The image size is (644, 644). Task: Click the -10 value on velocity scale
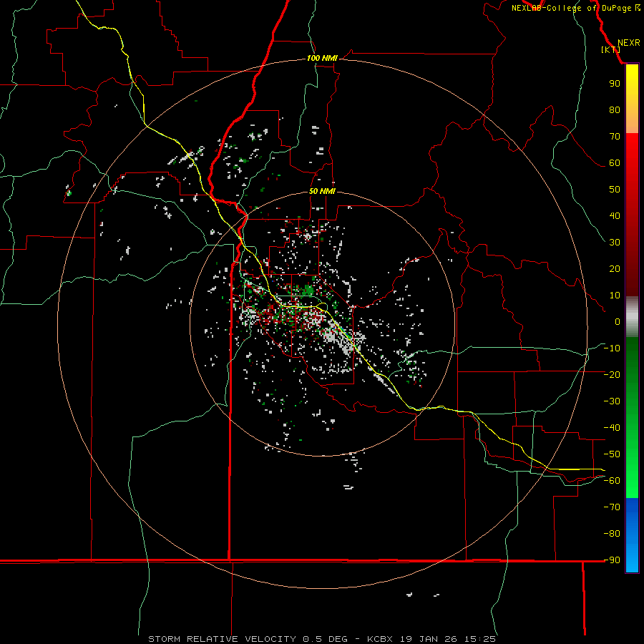(612, 348)
